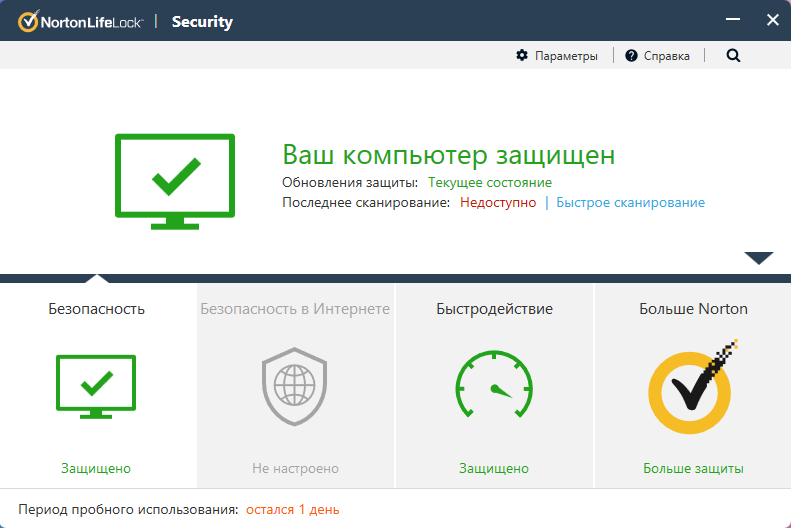Expand the dark down-arrow panel toggle
Viewport: 791px width, 528px height.
tap(759, 258)
